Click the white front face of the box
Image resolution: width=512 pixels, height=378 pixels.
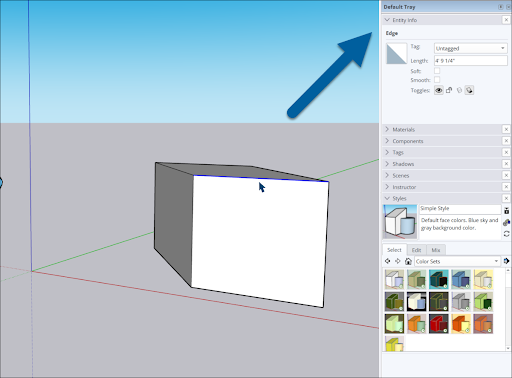(259, 242)
